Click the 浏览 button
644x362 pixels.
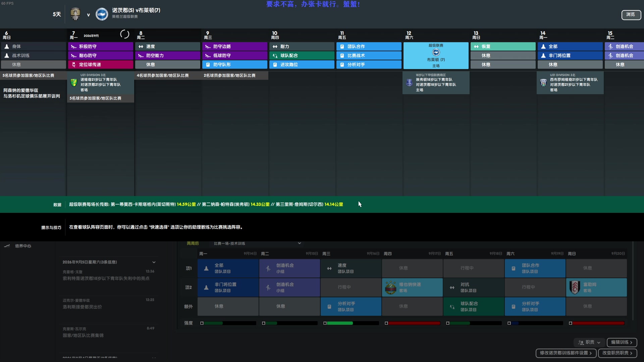pyautogui.click(x=631, y=14)
